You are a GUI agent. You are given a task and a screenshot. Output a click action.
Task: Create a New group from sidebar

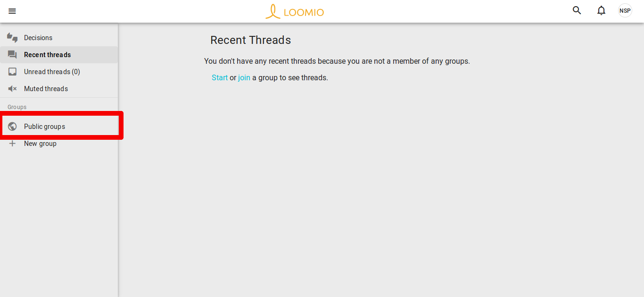(40, 144)
